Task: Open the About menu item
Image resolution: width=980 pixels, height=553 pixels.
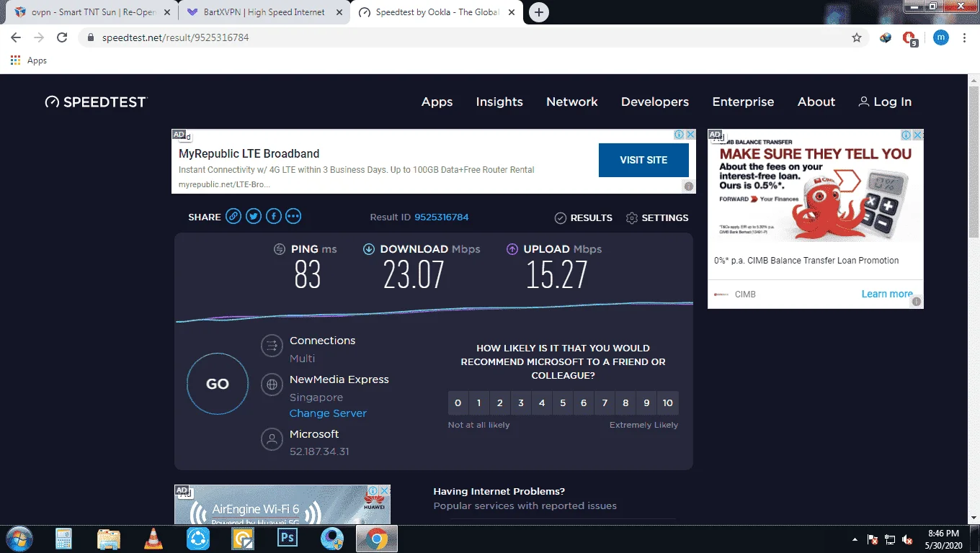Action: click(x=816, y=102)
